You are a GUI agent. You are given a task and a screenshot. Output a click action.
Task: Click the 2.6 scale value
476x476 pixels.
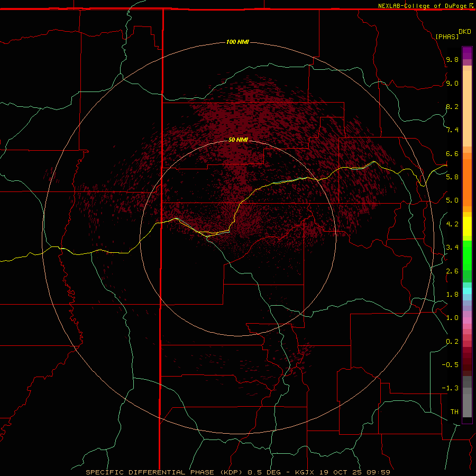pyautogui.click(x=452, y=271)
